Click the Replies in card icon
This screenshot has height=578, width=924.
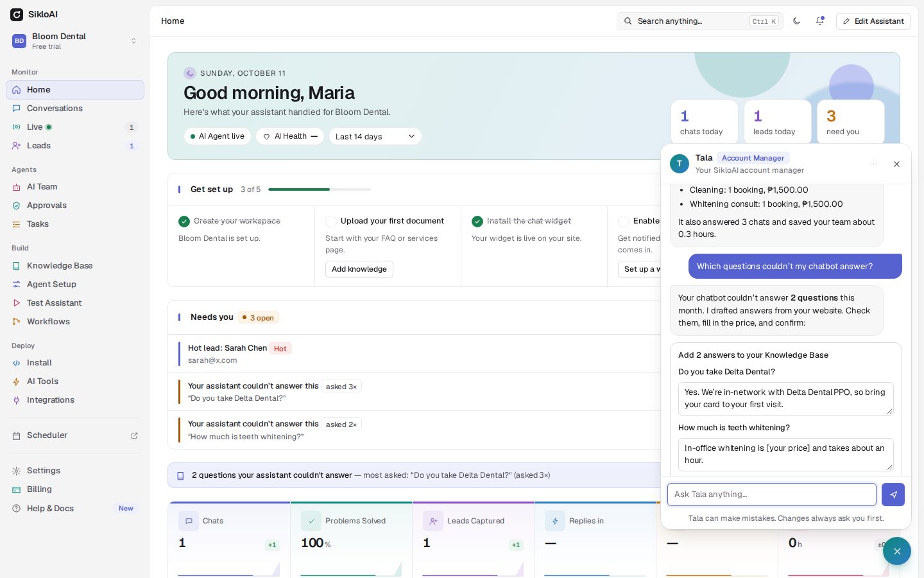tap(555, 521)
